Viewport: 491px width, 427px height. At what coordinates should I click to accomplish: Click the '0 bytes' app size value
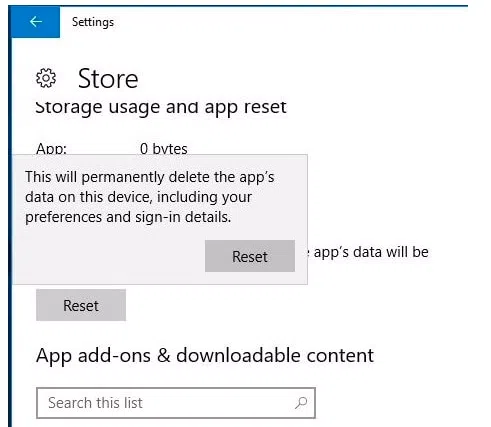coord(164,149)
